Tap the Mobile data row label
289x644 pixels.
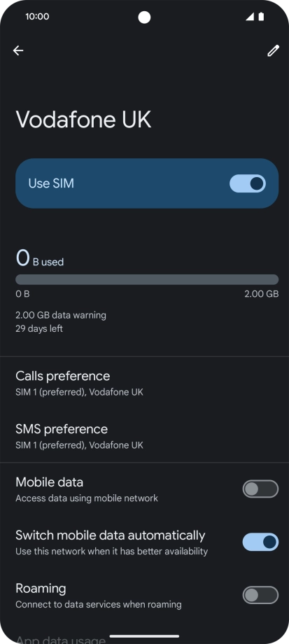tap(49, 482)
